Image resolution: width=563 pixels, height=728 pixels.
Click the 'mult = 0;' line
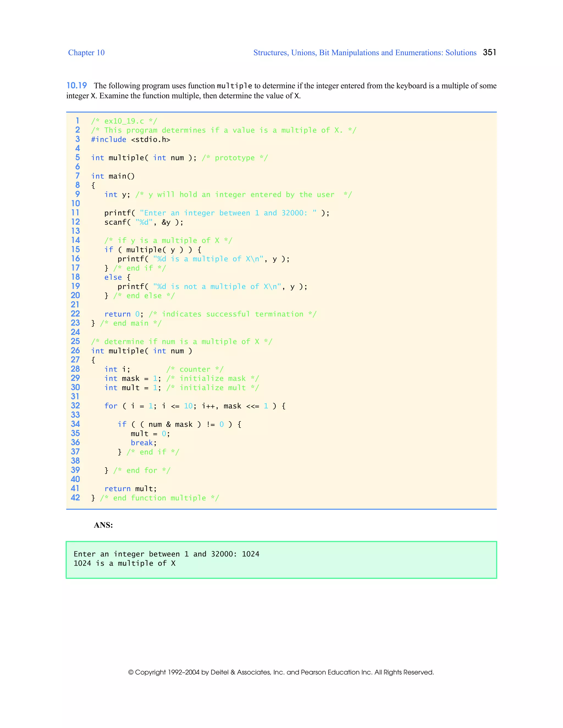point(150,434)
